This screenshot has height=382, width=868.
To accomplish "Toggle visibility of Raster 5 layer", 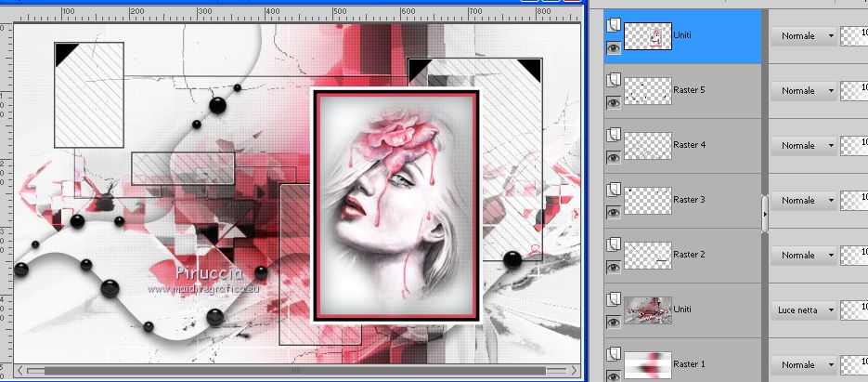I will point(614,102).
